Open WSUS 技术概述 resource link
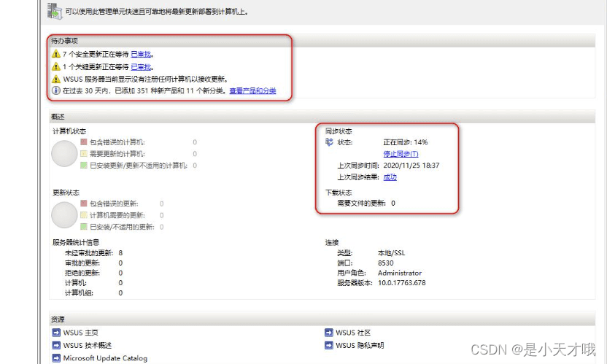This screenshot has width=607, height=364. 87,345
